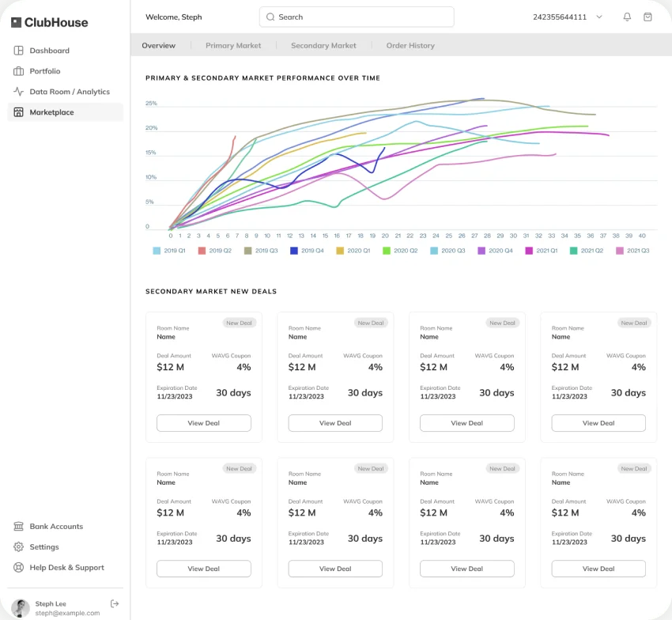672x620 pixels.
Task: Toggle the 2020 Q1 legend swatch
Action: coord(340,251)
